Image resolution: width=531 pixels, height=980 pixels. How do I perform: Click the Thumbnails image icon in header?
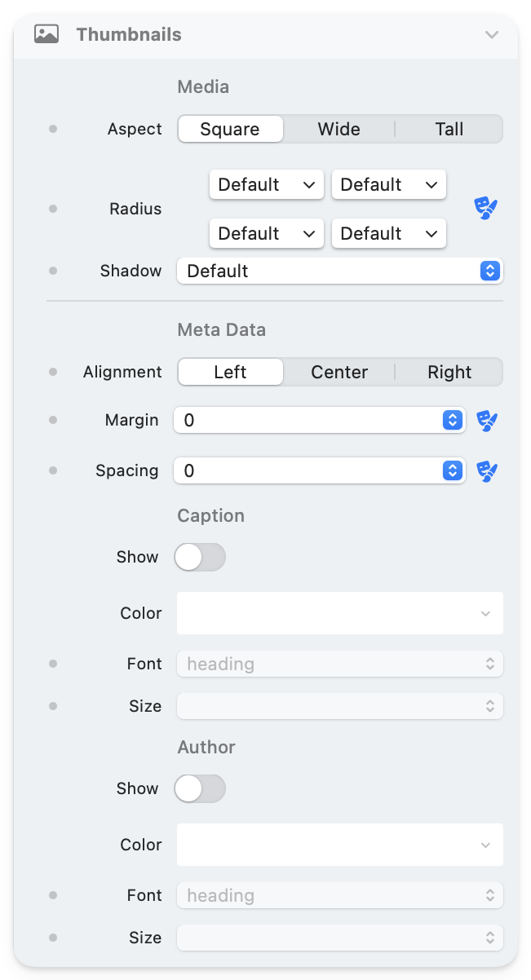tap(46, 34)
